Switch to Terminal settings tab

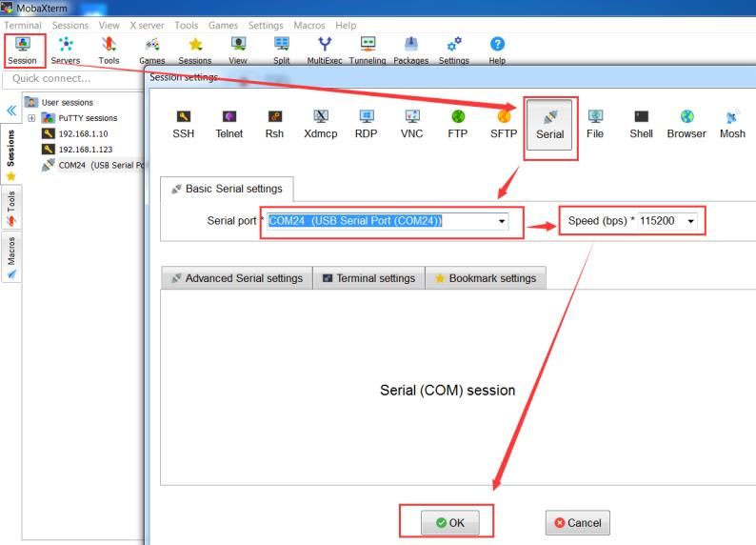(368, 278)
